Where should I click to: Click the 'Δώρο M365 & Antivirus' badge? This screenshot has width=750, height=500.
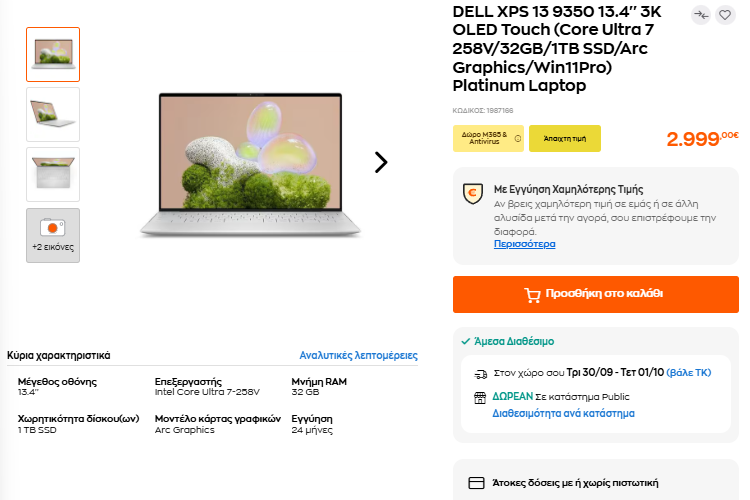pyautogui.click(x=485, y=138)
